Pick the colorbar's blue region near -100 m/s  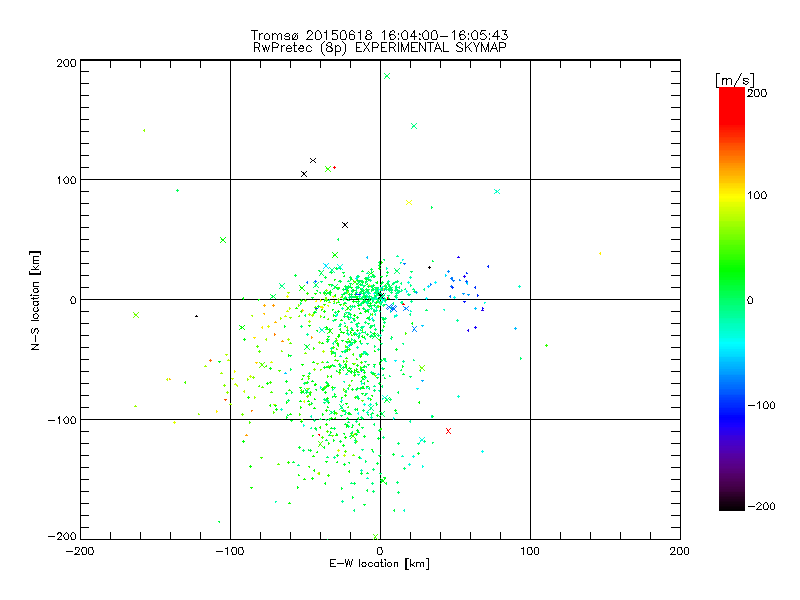pyautogui.click(x=732, y=405)
